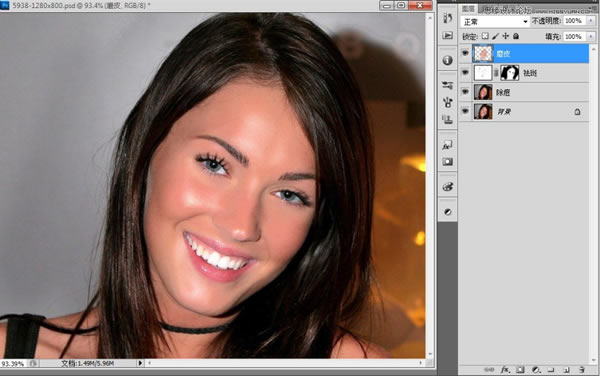Viewport: 600px width, 376px height.
Task: Open the Info panel icon
Action: point(447,60)
